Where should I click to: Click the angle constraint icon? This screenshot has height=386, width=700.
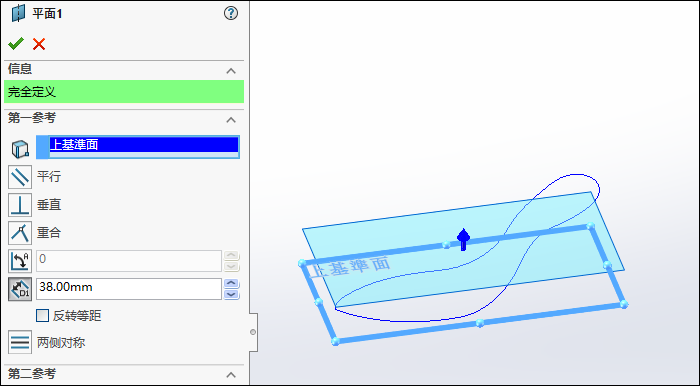20,261
